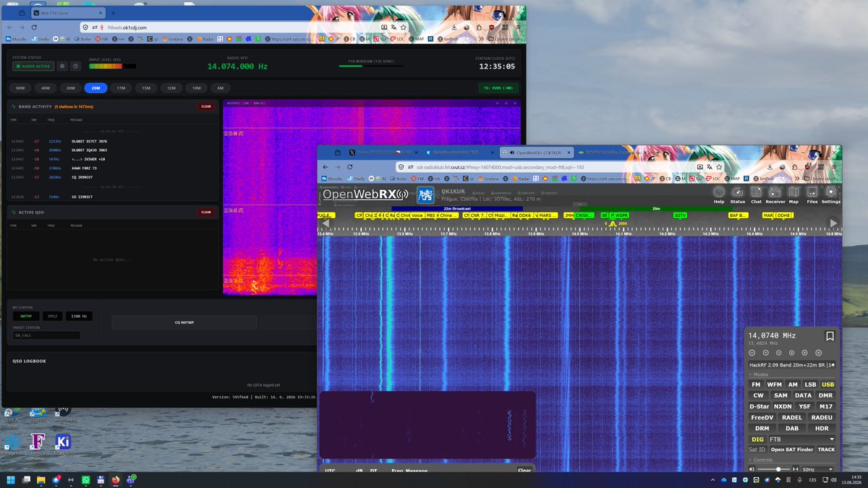Enable USB demodulation mode

point(827,385)
